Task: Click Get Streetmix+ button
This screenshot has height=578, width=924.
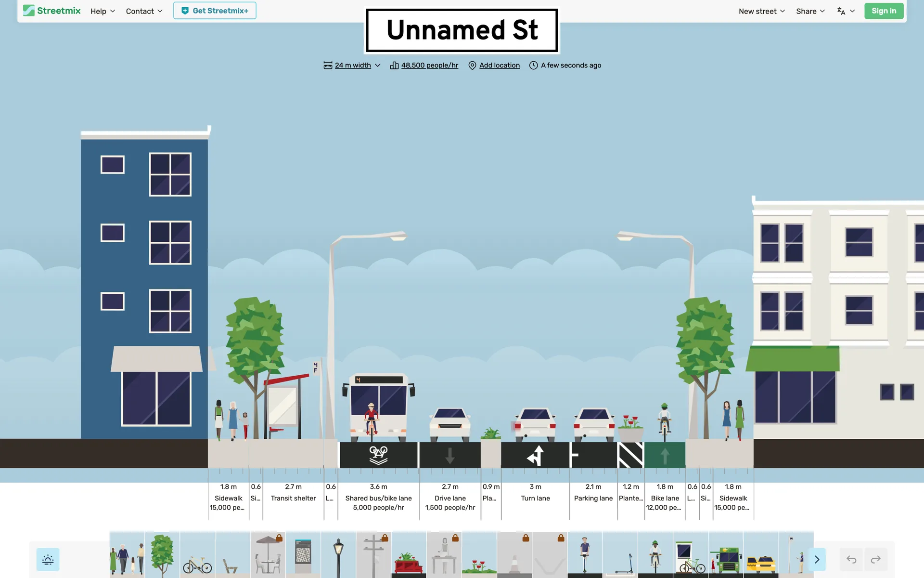Action: [x=215, y=11]
